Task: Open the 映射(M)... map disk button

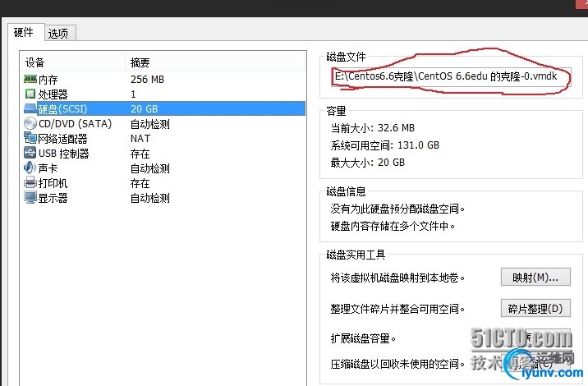Action: point(535,278)
